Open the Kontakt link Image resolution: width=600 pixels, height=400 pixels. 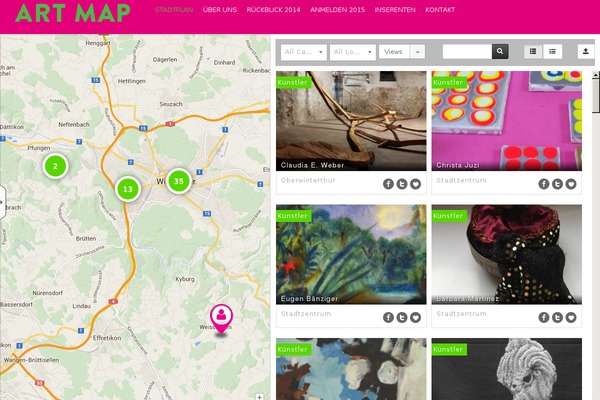[x=440, y=10]
